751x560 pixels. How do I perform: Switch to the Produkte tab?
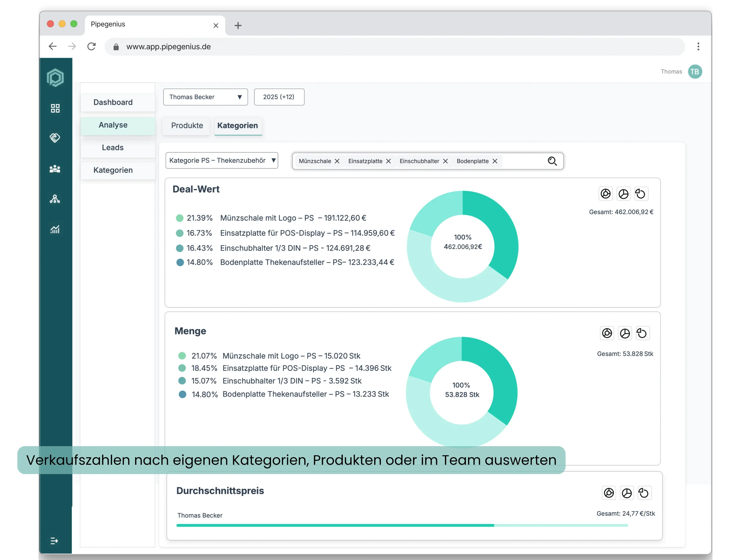click(x=187, y=125)
